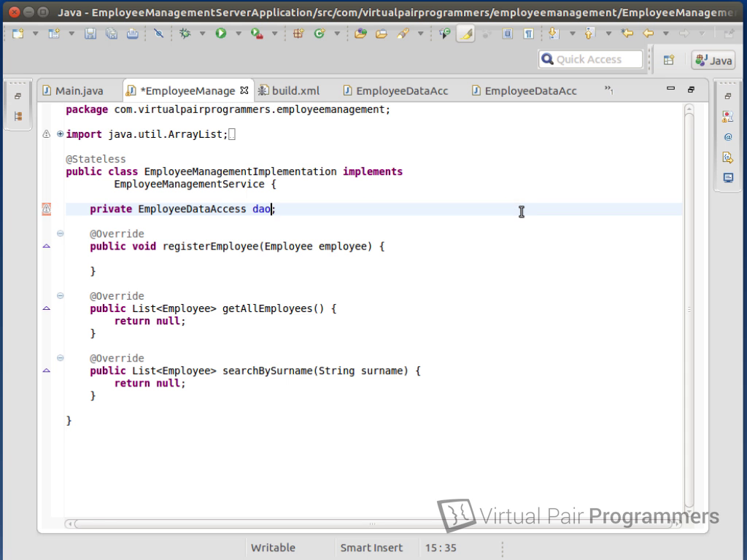Toggle Skip All Breakpoints

tap(158, 34)
